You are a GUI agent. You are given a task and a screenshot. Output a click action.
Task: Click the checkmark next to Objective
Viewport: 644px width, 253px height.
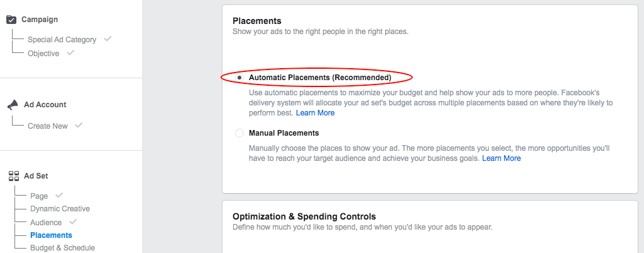(x=71, y=53)
